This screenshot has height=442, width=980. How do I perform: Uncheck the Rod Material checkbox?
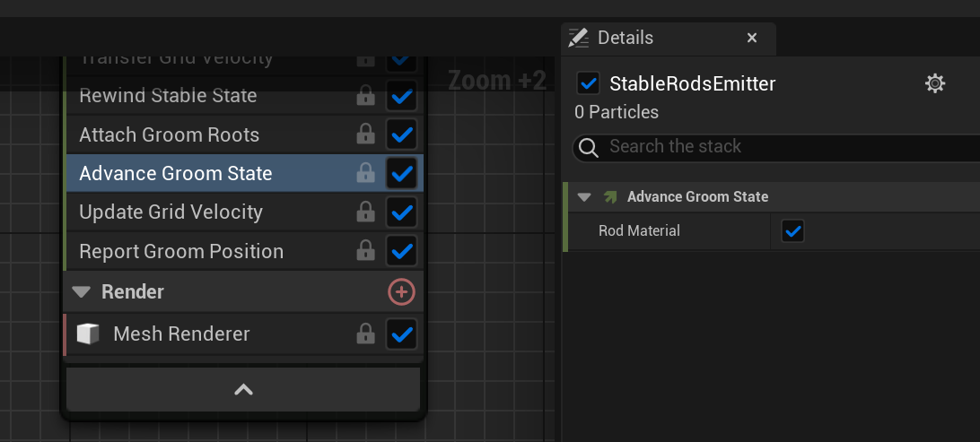click(792, 231)
